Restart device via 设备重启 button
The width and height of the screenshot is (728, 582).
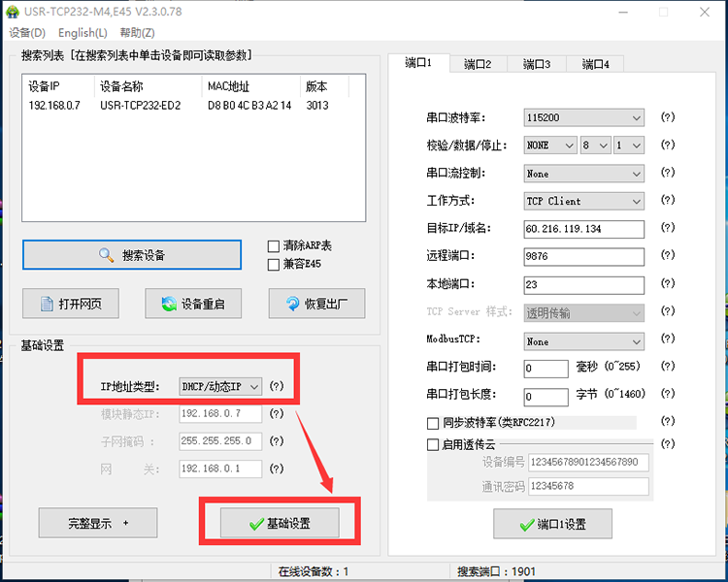pos(192,304)
